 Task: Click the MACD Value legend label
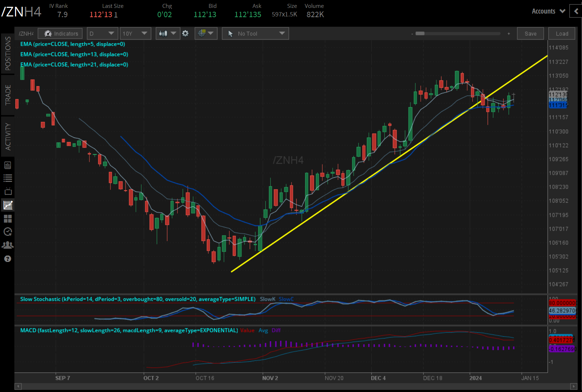tap(247, 330)
